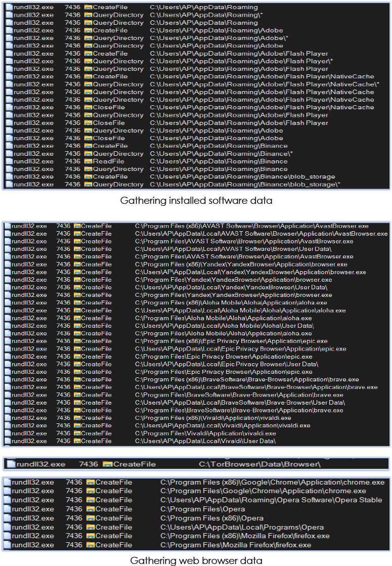The image size is (392, 566).
Task: Click QueryDirectory text on the Binance\blob_storage\* row
Action: pos(118,185)
